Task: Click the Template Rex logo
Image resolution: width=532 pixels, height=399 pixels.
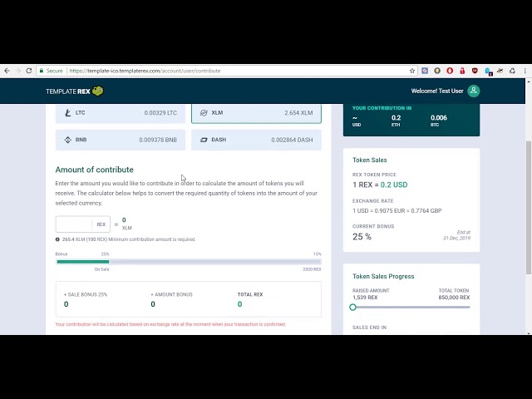Action: [x=75, y=91]
